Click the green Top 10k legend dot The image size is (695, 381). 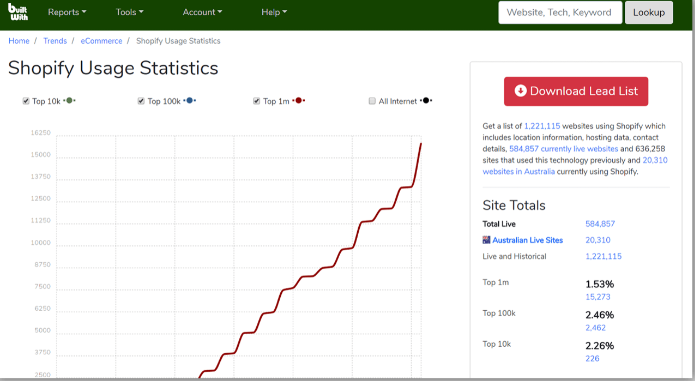[69, 101]
